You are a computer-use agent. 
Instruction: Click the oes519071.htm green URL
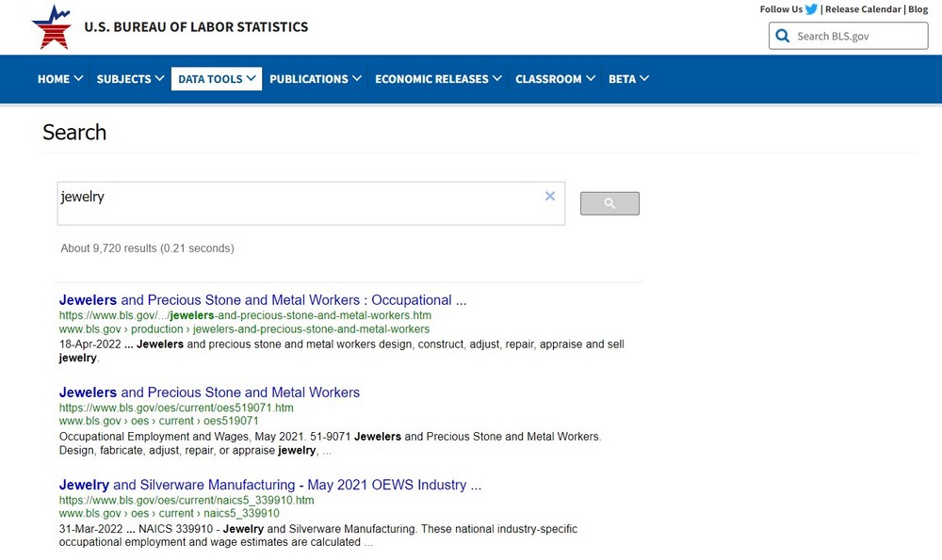pyautogui.click(x=176, y=408)
